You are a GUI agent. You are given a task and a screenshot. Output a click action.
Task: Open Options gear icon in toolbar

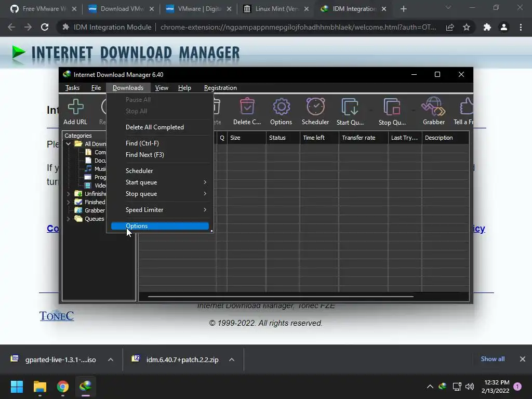(x=281, y=112)
